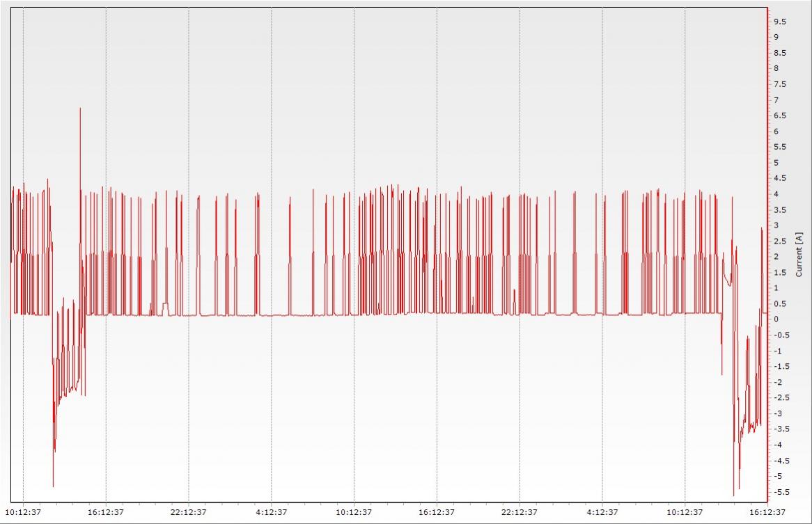Click the 2 positive tick label
Viewport: 812px width, 524px height.
(776, 257)
